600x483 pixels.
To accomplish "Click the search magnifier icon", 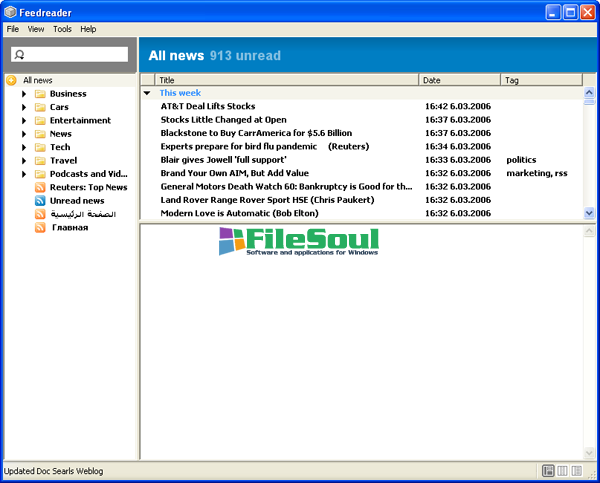I will pos(19,55).
